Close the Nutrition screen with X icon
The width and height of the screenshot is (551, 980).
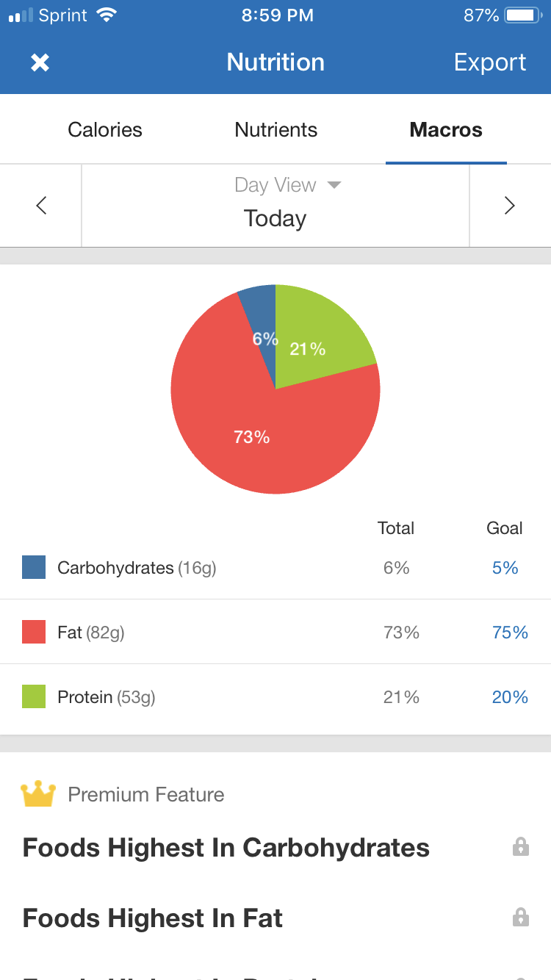(40, 62)
